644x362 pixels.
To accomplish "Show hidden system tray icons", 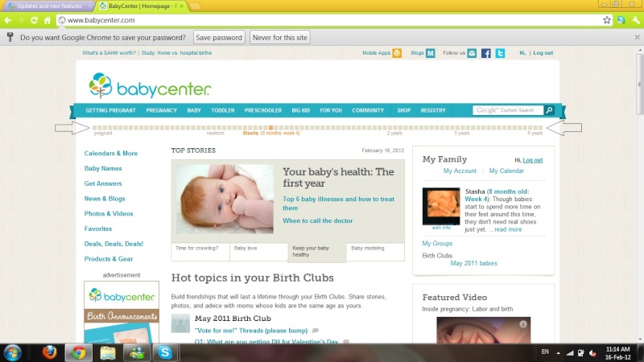I will (558, 352).
